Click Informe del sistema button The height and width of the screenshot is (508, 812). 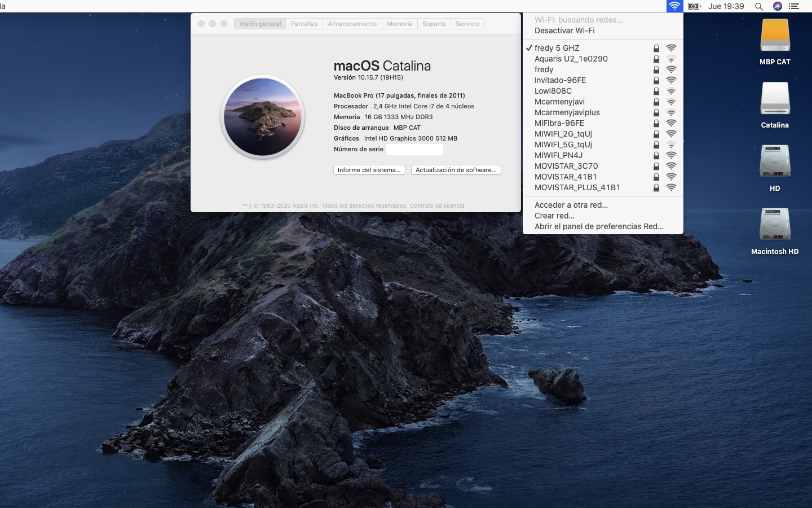coord(369,170)
